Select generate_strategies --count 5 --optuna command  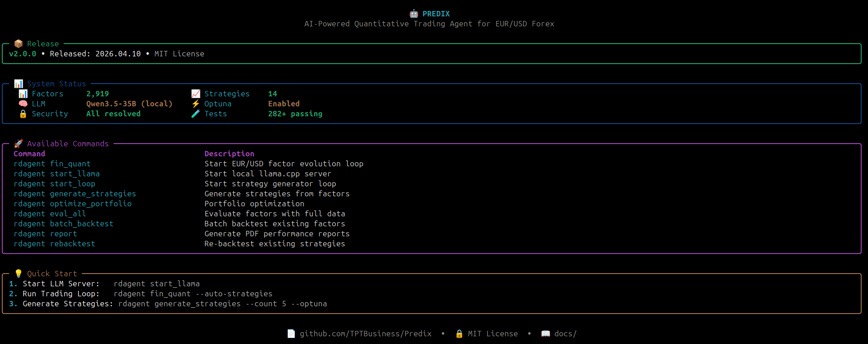223,304
